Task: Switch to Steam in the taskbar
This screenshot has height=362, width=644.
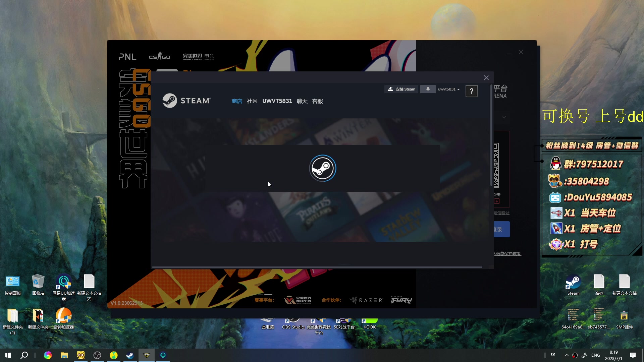Action: tap(130, 355)
